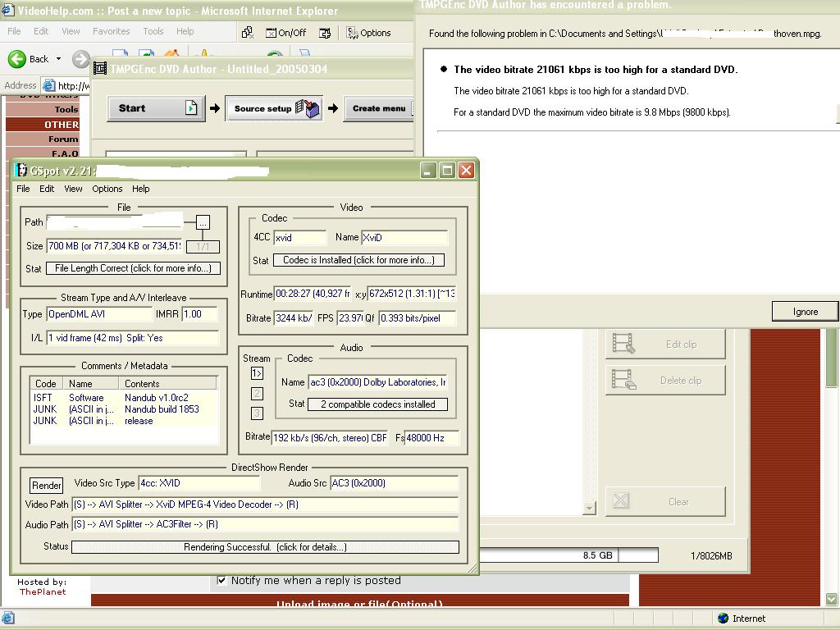This screenshot has width=840, height=630.
Task: Click the Code column header in Comments/Metadata
Action: click(x=46, y=384)
